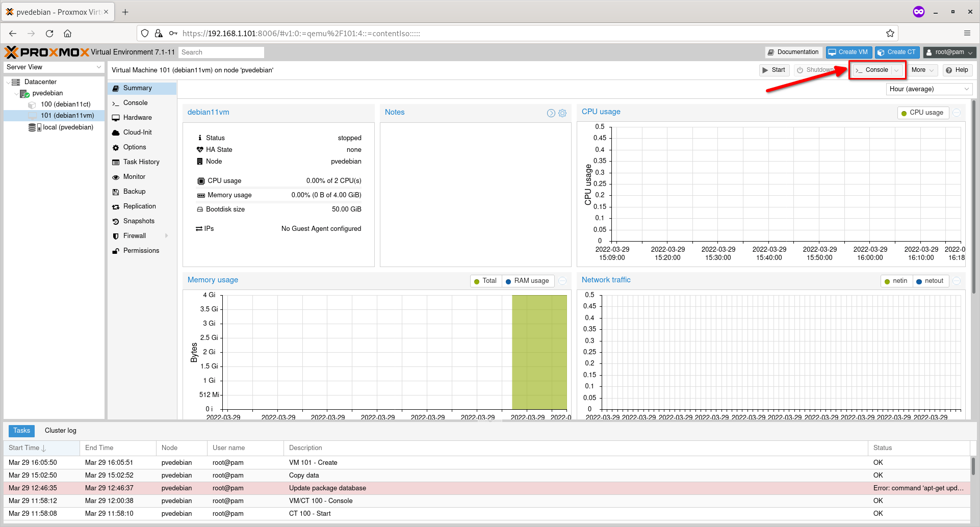Click the undo zoom icon on the CPU usage chart
The height and width of the screenshot is (527, 980).
pos(957,113)
